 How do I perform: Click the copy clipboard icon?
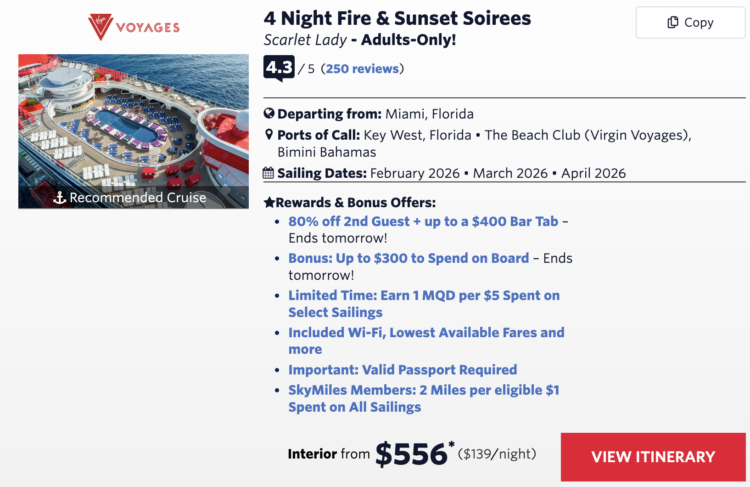pos(672,23)
